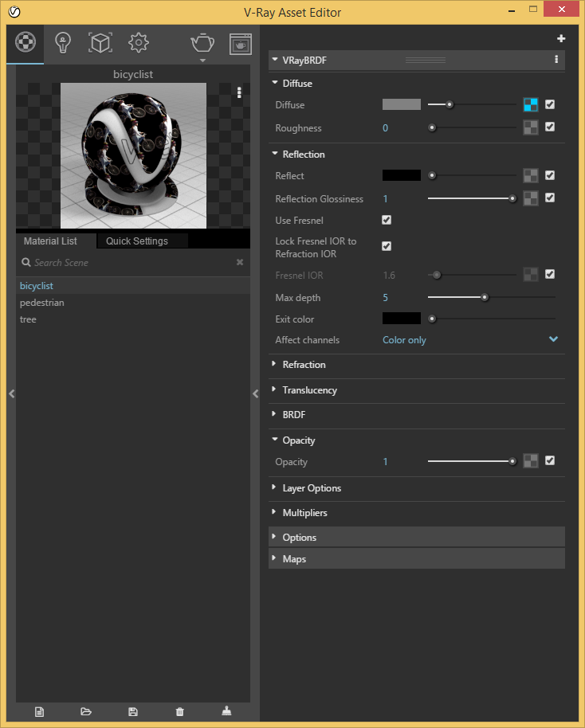Start render with the teapot icon
The height and width of the screenshot is (728, 585).
202,43
